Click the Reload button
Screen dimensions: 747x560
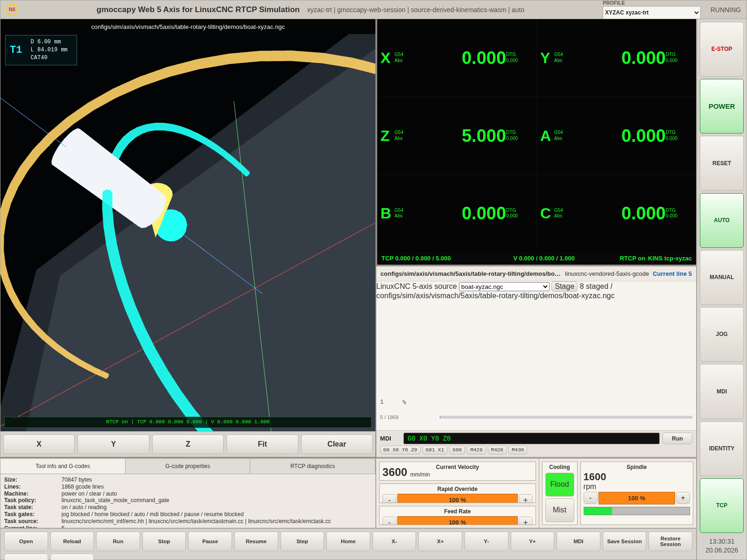point(72,541)
